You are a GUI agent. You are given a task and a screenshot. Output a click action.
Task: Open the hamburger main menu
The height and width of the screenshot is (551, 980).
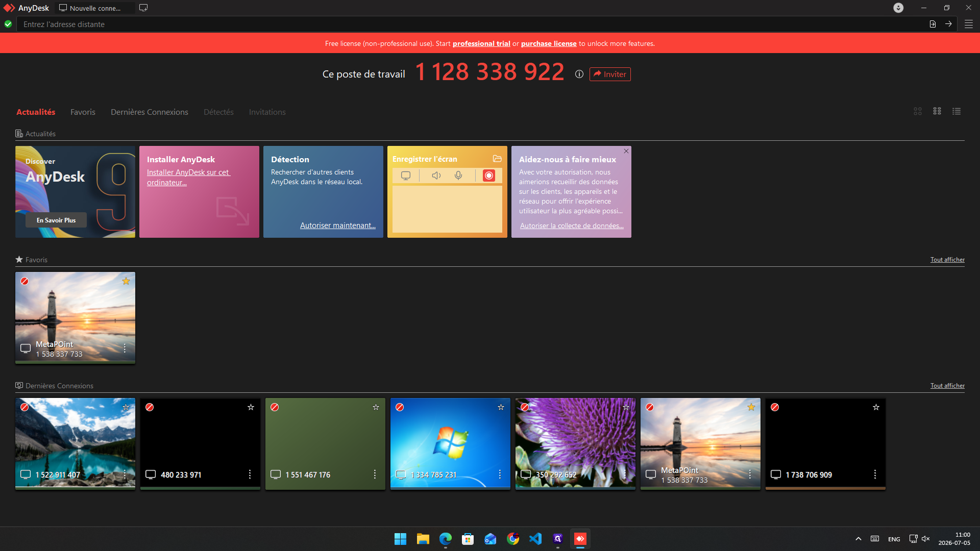click(968, 24)
